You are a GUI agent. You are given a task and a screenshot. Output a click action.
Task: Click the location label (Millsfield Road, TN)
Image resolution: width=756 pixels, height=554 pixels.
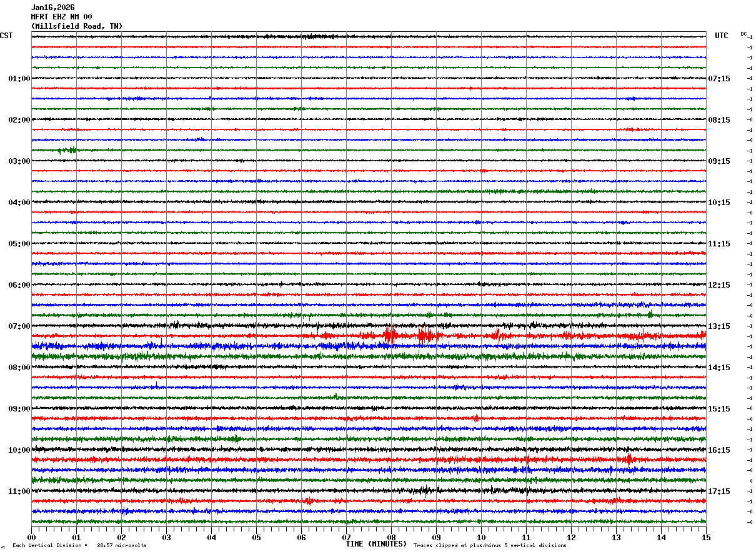pyautogui.click(x=77, y=26)
